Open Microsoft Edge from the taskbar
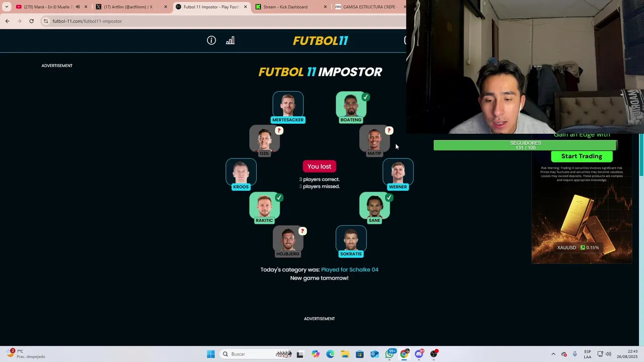 click(x=330, y=354)
